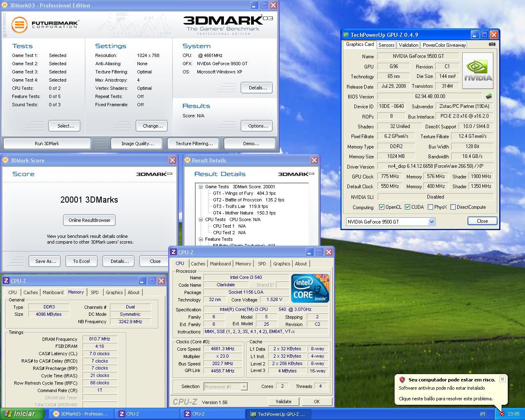
Task: Click the Select tests button
Action: pos(64,126)
